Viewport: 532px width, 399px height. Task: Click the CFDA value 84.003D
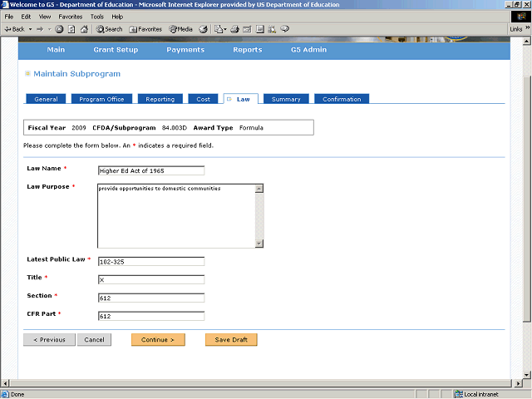pos(175,128)
